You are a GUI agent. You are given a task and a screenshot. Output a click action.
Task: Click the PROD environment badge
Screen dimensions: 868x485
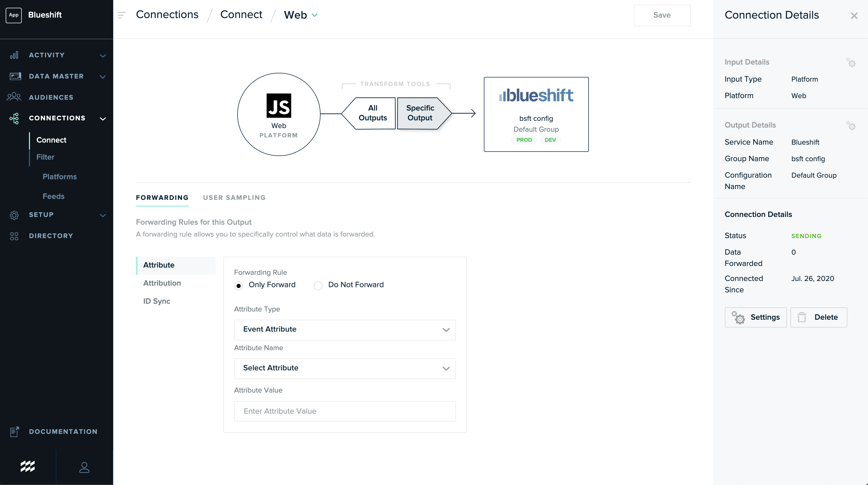[524, 140]
